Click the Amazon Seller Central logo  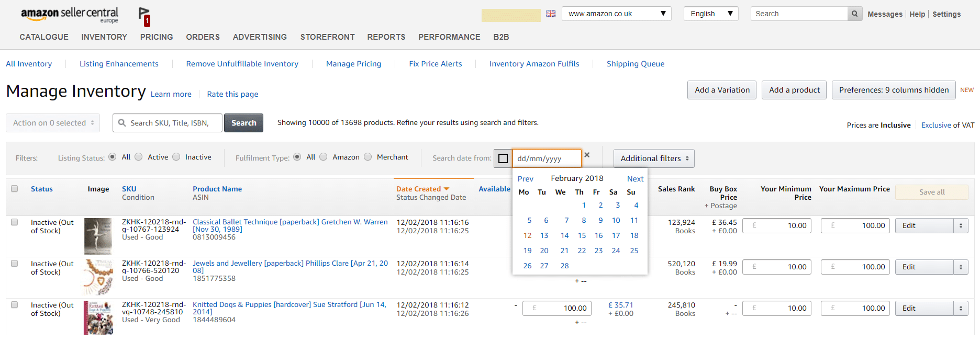[x=70, y=15]
